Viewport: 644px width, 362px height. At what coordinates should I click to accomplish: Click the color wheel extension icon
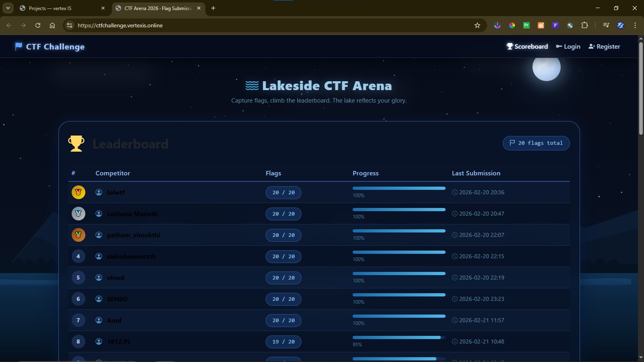(x=512, y=25)
